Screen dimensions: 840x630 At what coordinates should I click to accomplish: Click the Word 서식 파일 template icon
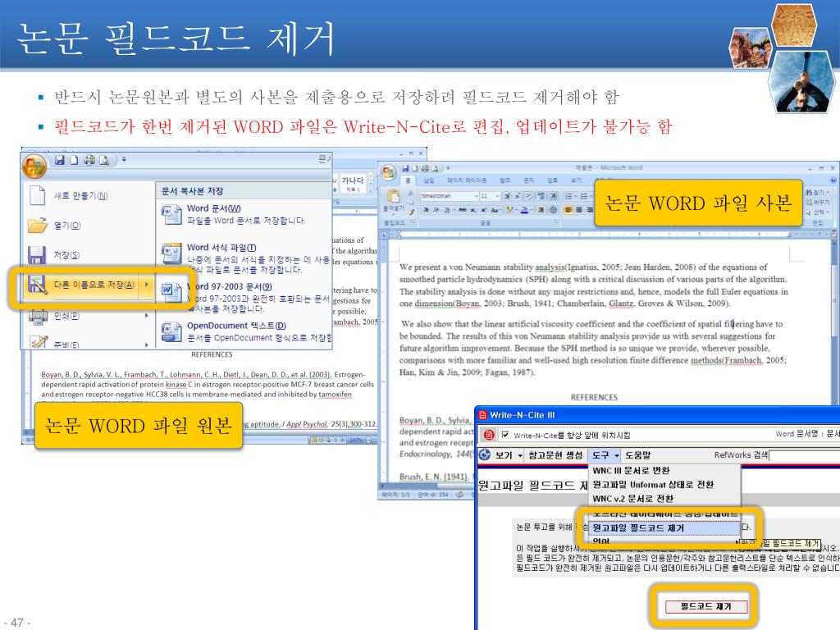click(x=171, y=253)
